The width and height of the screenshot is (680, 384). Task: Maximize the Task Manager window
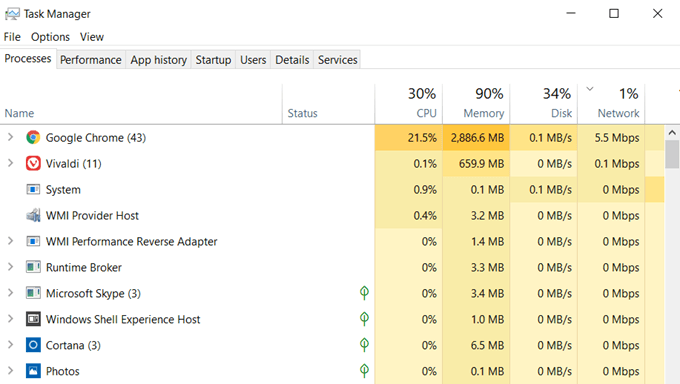tap(614, 13)
